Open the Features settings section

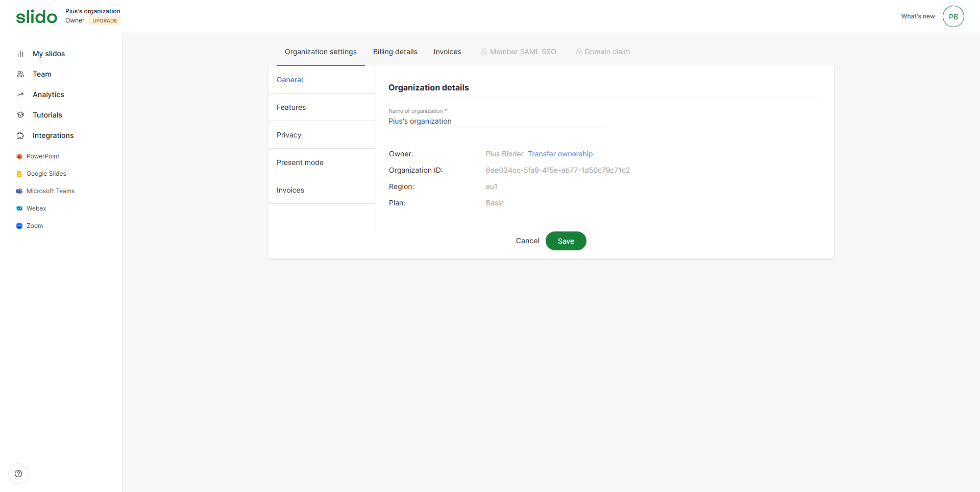coord(291,107)
